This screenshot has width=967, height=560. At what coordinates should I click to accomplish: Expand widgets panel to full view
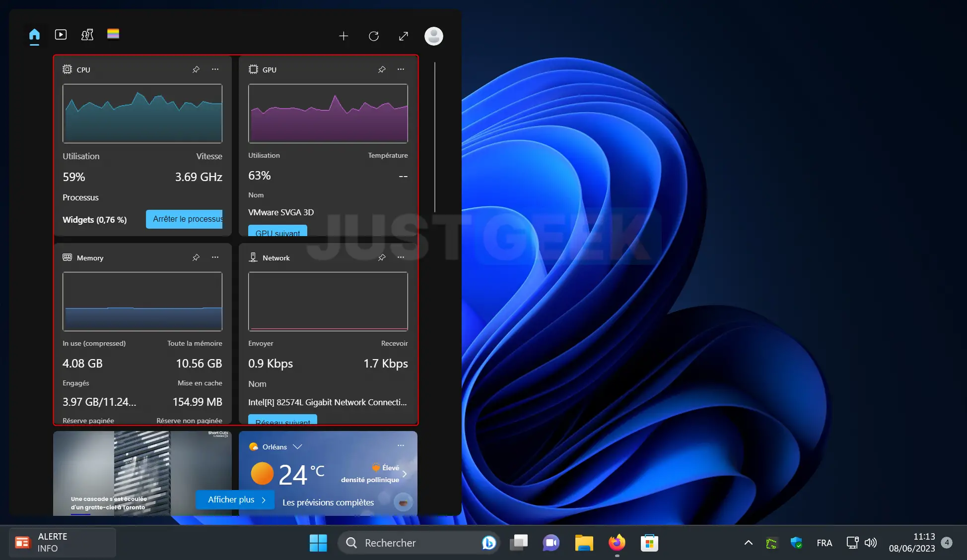coord(404,36)
